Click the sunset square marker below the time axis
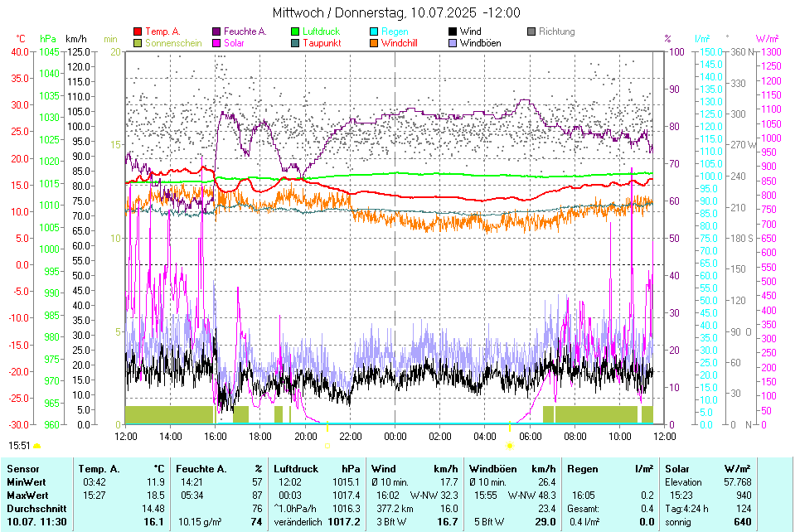This screenshot has width=800, height=532. pos(327,446)
